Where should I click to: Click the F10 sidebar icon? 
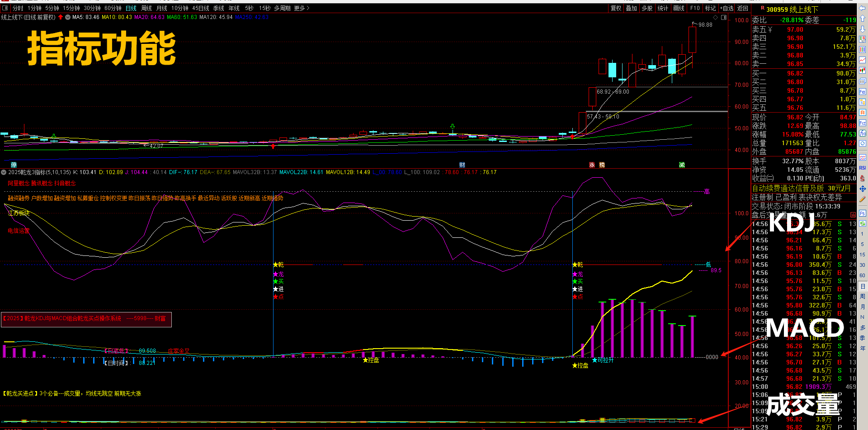tap(863, 91)
